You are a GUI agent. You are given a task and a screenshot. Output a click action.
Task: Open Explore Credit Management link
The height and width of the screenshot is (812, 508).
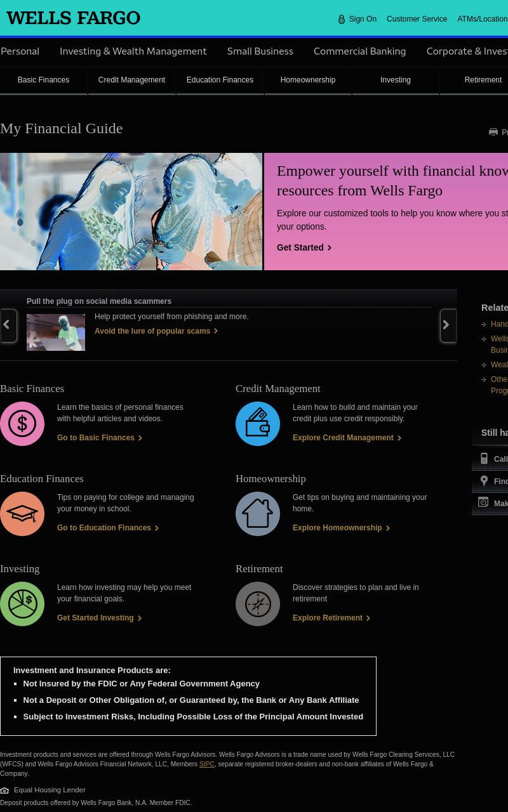pyautogui.click(x=347, y=438)
